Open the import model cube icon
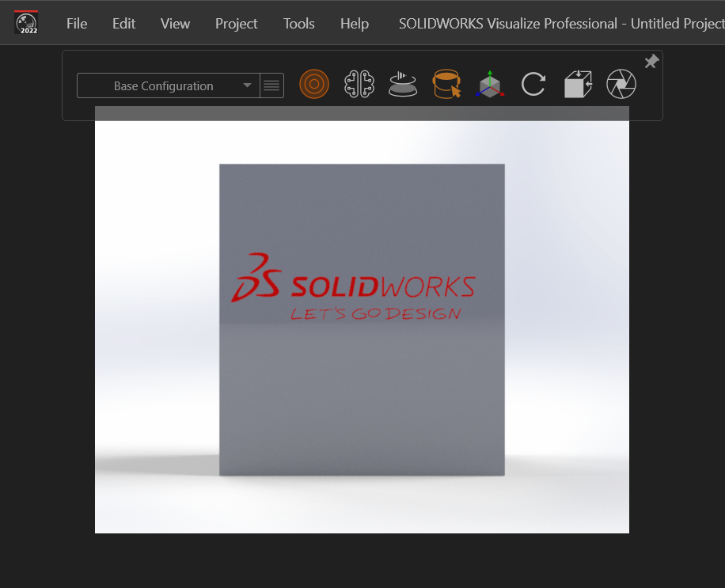This screenshot has height=588, width=725. click(x=577, y=84)
